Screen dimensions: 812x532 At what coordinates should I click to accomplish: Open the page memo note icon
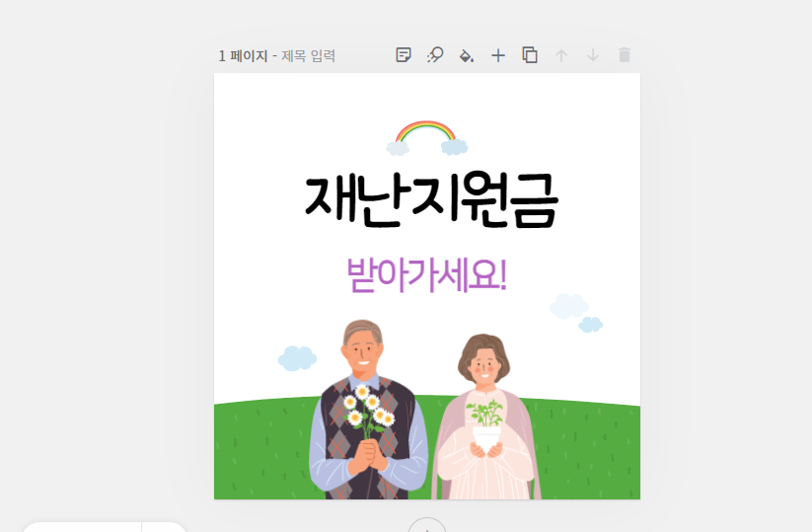coord(404,55)
